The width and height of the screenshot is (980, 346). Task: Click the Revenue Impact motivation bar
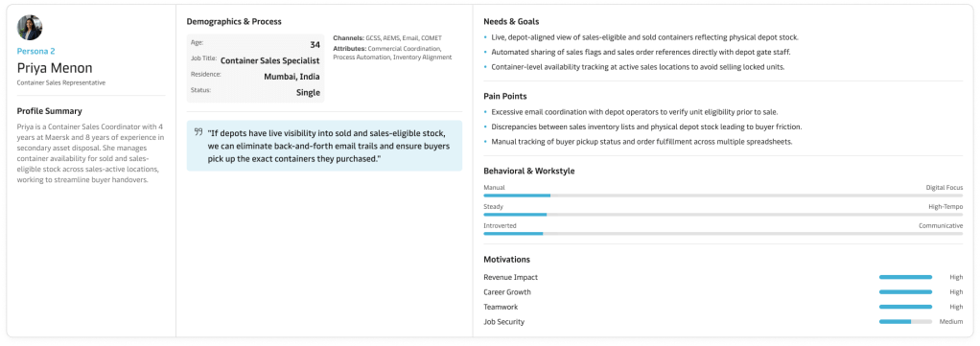pyautogui.click(x=905, y=277)
